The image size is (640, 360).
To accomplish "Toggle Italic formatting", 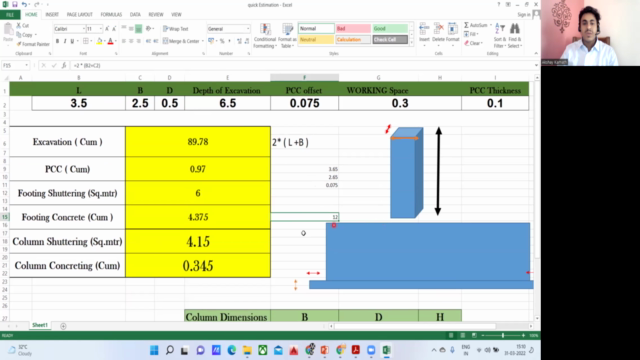I will (x=65, y=41).
